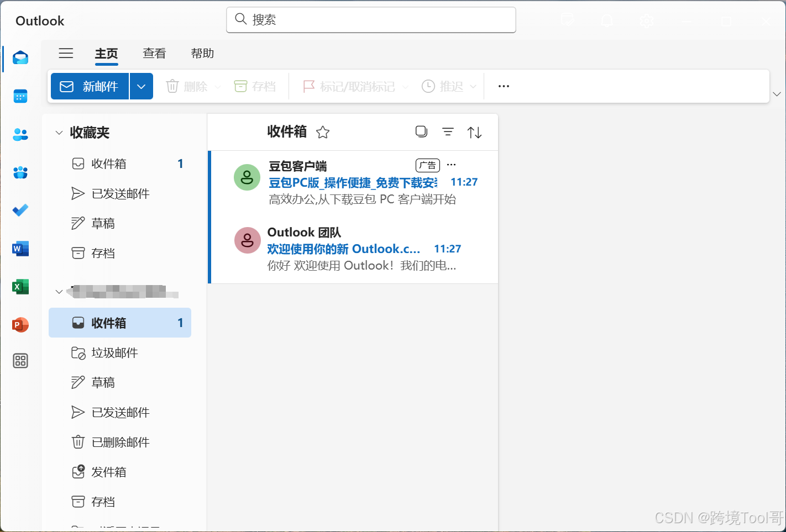The height and width of the screenshot is (532, 786).
Task: Click the 推迟 snooze button
Action: (x=442, y=86)
